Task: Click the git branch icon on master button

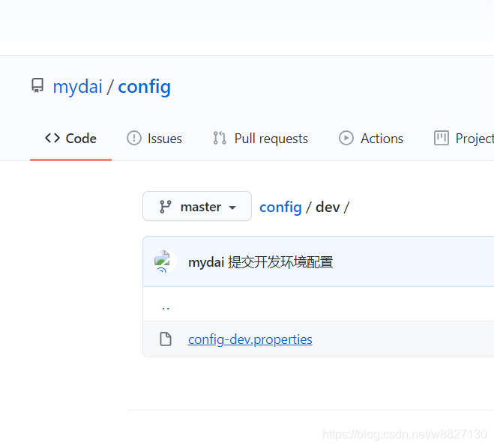Action: pyautogui.click(x=166, y=207)
